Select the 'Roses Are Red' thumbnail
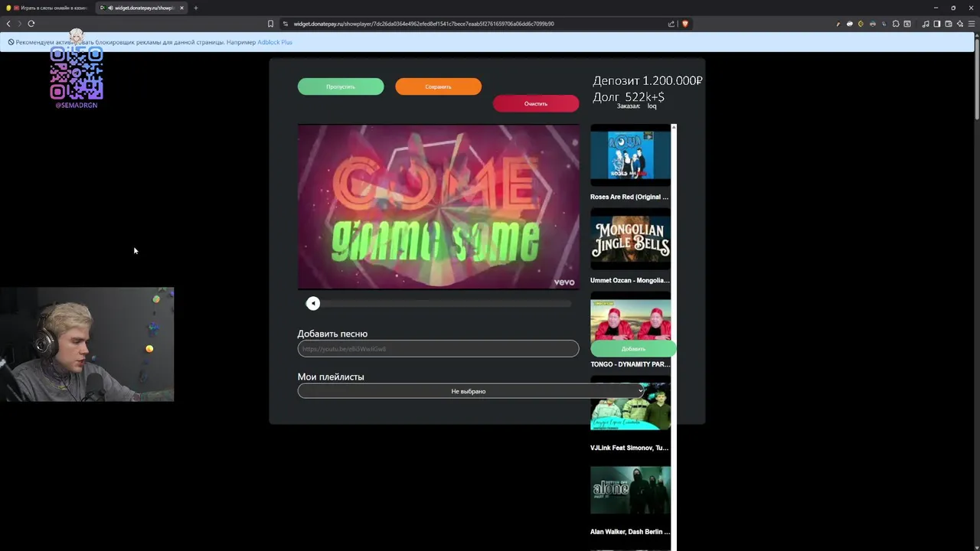The height and width of the screenshot is (551, 980). pyautogui.click(x=630, y=155)
